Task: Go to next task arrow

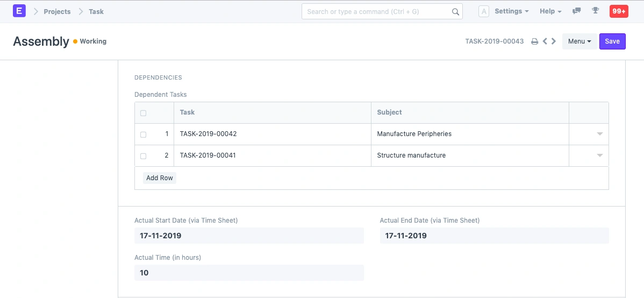Action: [554, 41]
